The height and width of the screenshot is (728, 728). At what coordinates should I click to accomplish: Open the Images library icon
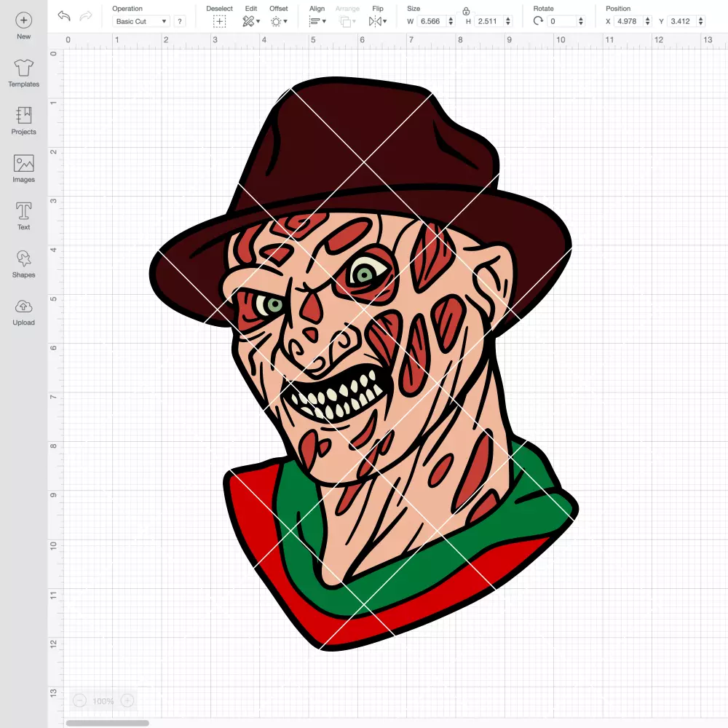pos(24,163)
